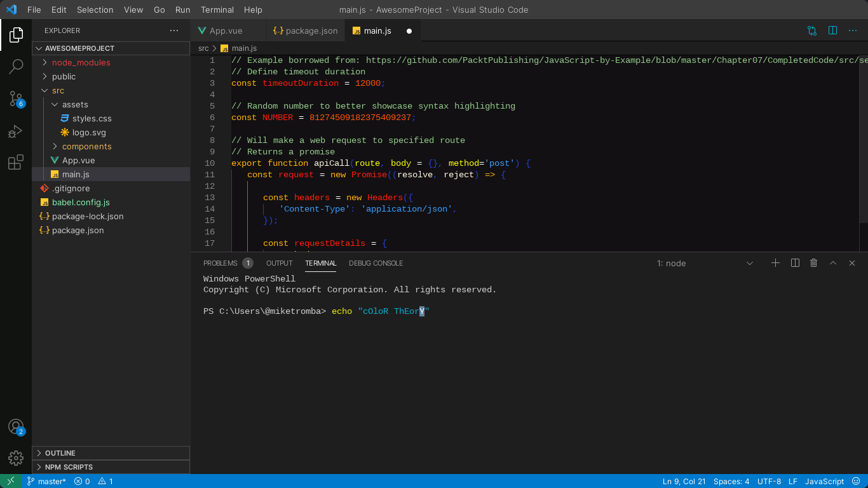Change end of line sequence LF
868x488 pixels.
[x=793, y=481]
